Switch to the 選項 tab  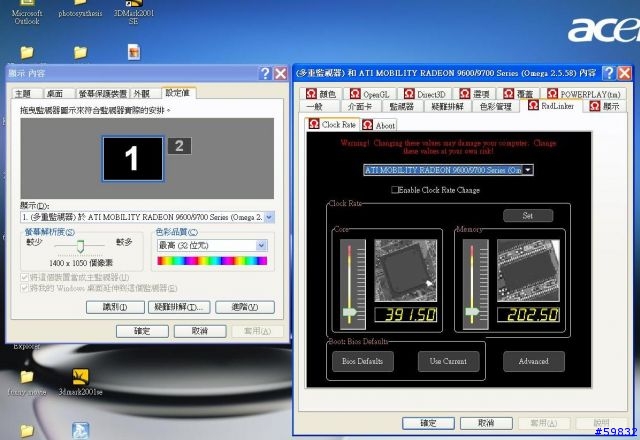(475, 94)
